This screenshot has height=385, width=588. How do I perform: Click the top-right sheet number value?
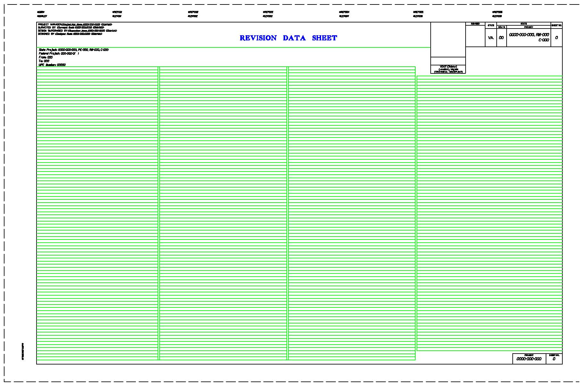(556, 38)
